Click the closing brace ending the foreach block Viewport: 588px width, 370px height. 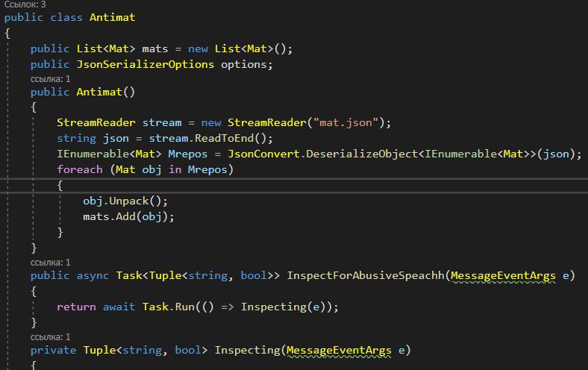pos(60,232)
